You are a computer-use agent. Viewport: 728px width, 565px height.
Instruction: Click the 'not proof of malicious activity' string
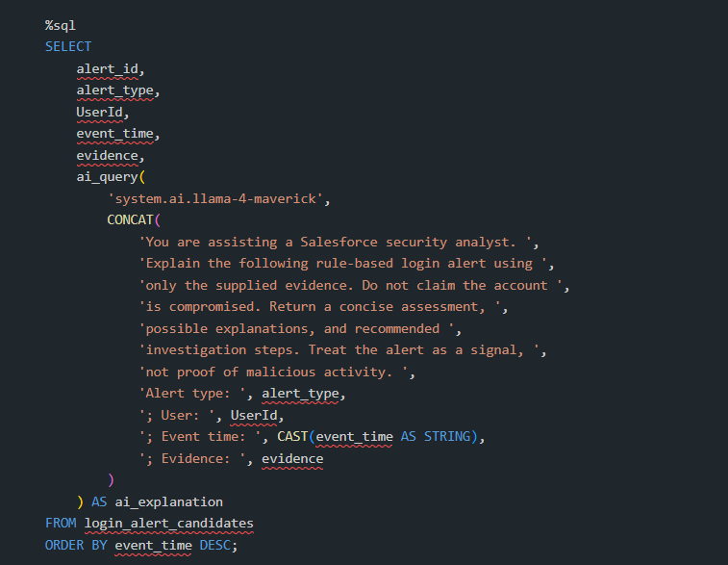pos(273,372)
